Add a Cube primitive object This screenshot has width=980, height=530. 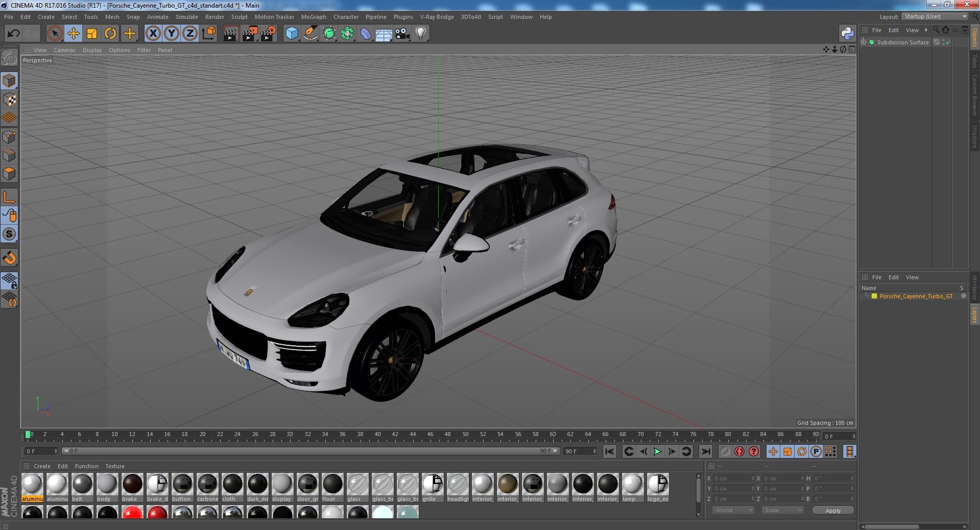292,34
